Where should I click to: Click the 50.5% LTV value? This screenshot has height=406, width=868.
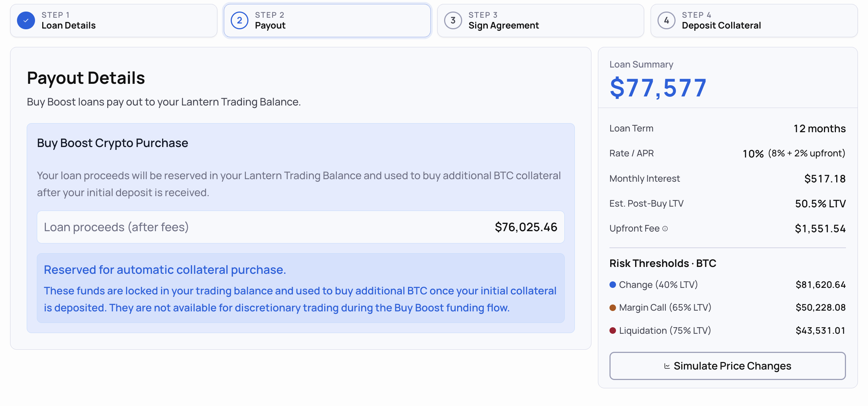tap(820, 204)
